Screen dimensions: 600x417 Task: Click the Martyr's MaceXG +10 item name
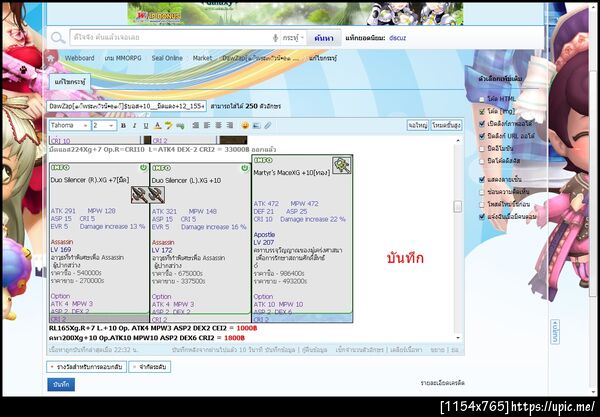pos(292,173)
